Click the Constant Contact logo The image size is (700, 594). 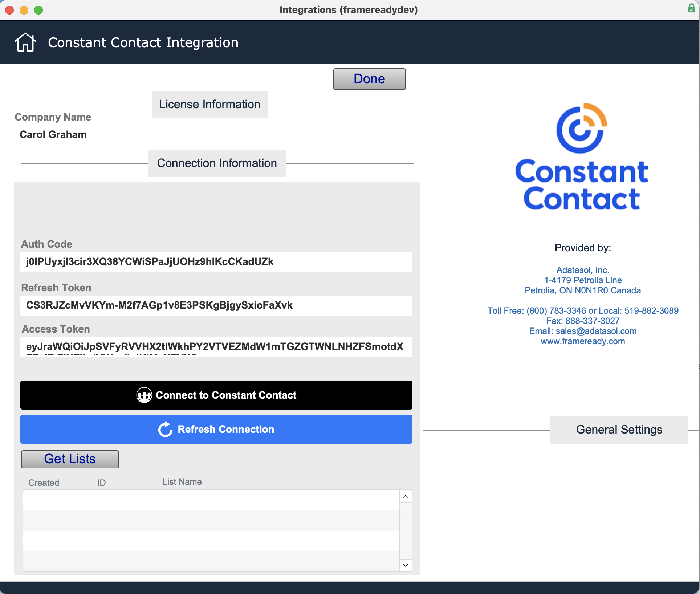pyautogui.click(x=582, y=157)
